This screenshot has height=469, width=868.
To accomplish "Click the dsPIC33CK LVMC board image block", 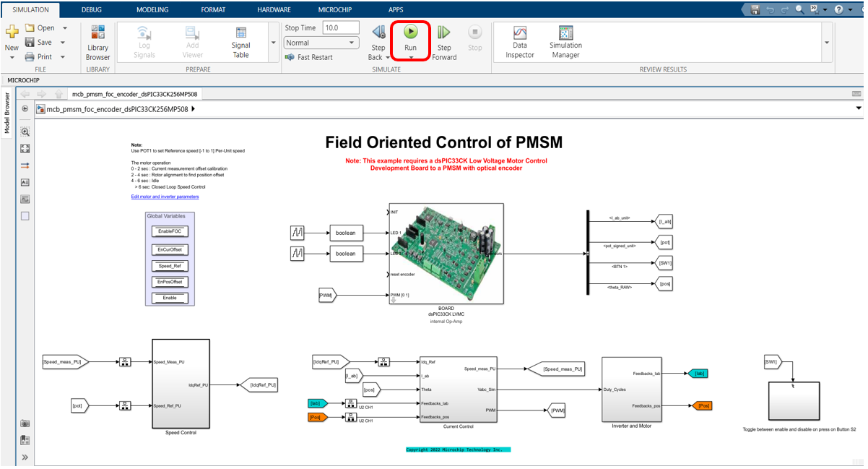I will pyautogui.click(x=446, y=254).
